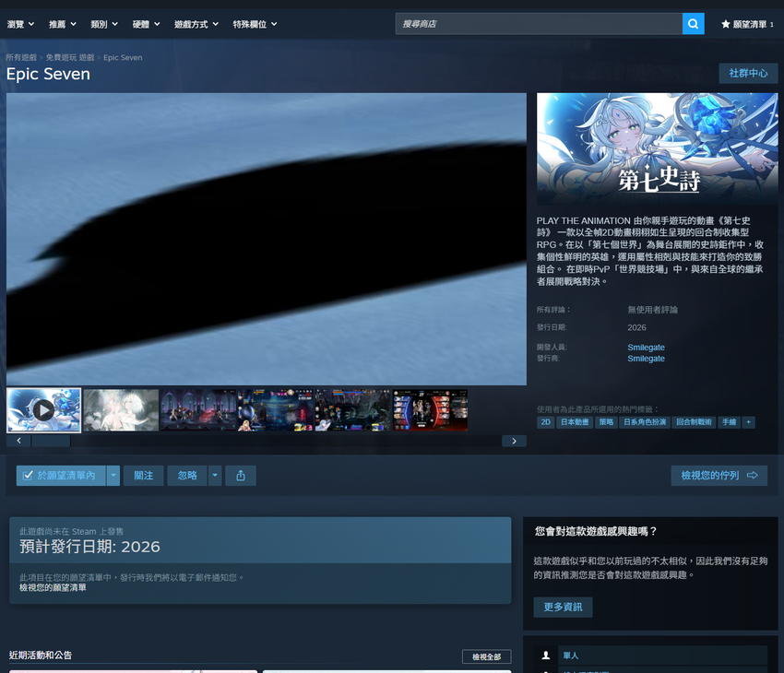Click the 手繪 tag
The height and width of the screenshot is (673, 784).
[x=729, y=422]
